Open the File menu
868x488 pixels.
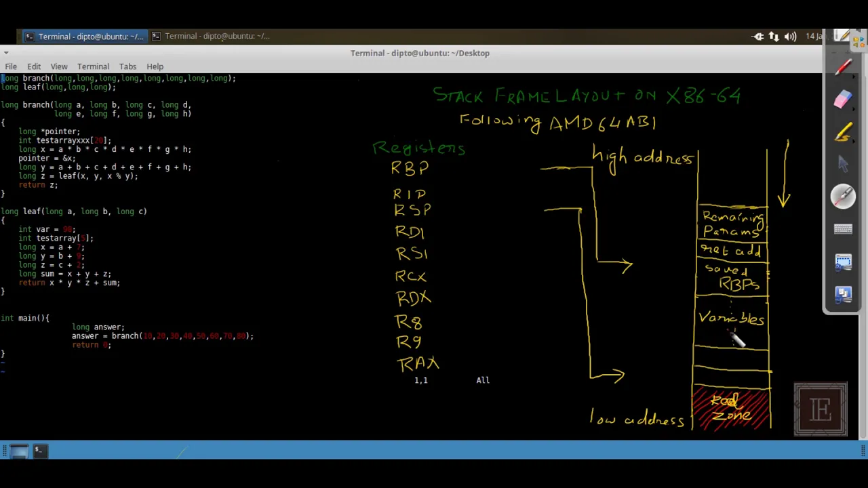click(x=11, y=66)
